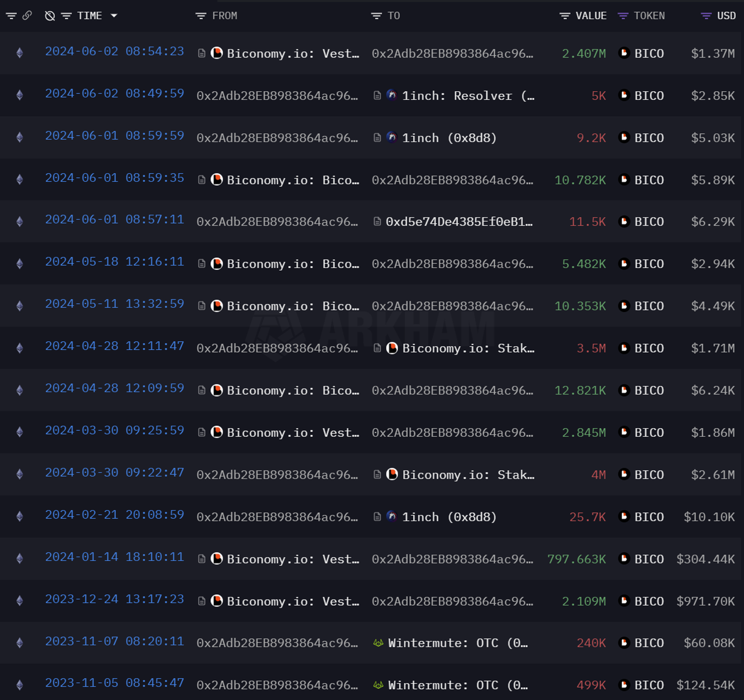Select 1inch (0x8d8) in 2024-02-21 row
This screenshot has height=700, width=744.
click(x=449, y=517)
